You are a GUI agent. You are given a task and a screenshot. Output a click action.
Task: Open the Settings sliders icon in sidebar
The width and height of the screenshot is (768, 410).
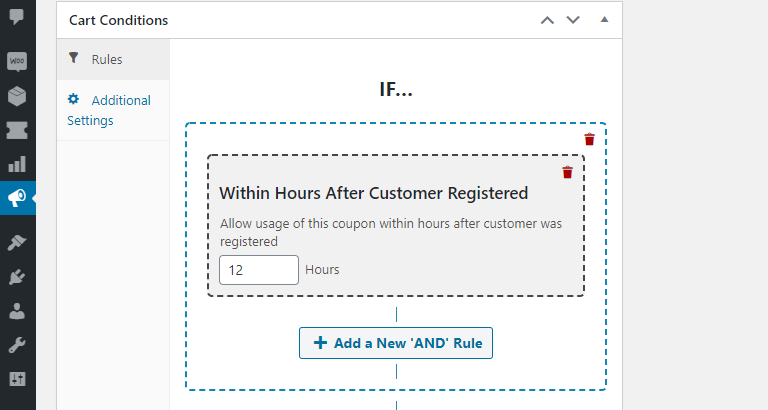click(17, 379)
